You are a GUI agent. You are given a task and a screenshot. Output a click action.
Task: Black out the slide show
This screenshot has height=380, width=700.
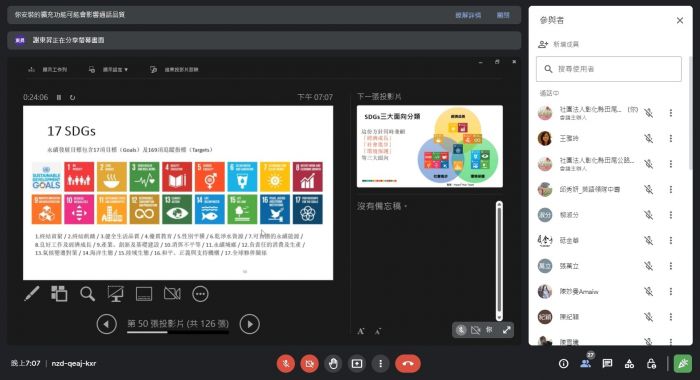tap(116, 294)
